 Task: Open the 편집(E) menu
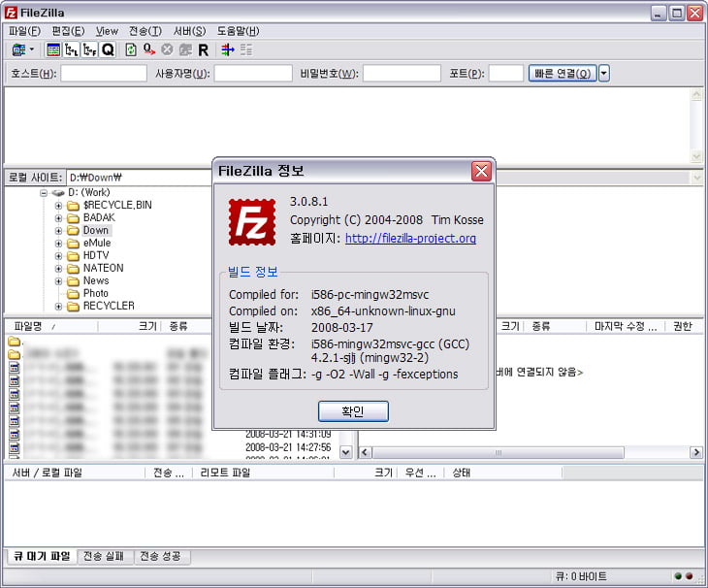click(68, 31)
